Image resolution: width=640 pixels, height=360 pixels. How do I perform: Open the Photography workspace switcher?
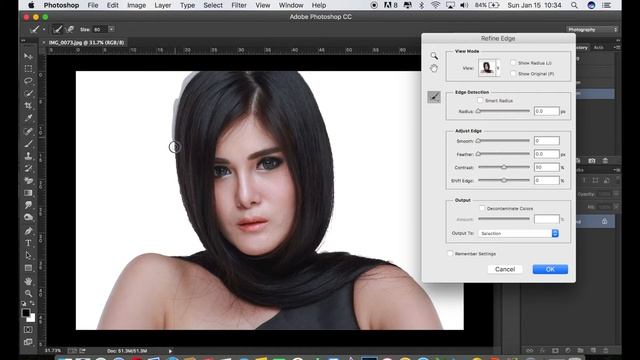tap(591, 29)
